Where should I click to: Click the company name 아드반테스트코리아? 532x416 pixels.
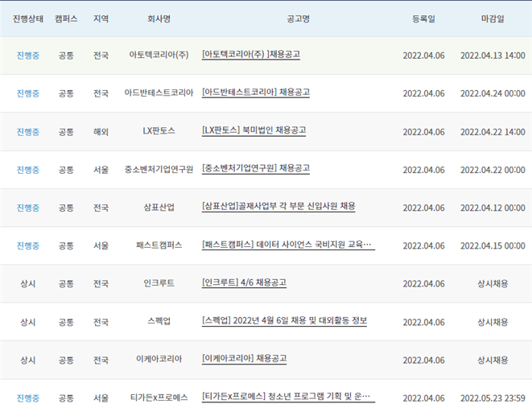159,93
